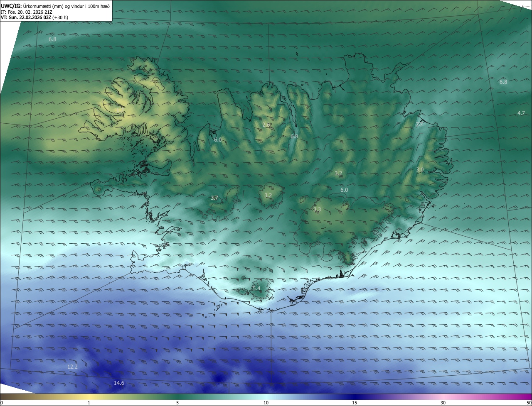
Task: Click the color scale tick label 1
Action: 89,403
